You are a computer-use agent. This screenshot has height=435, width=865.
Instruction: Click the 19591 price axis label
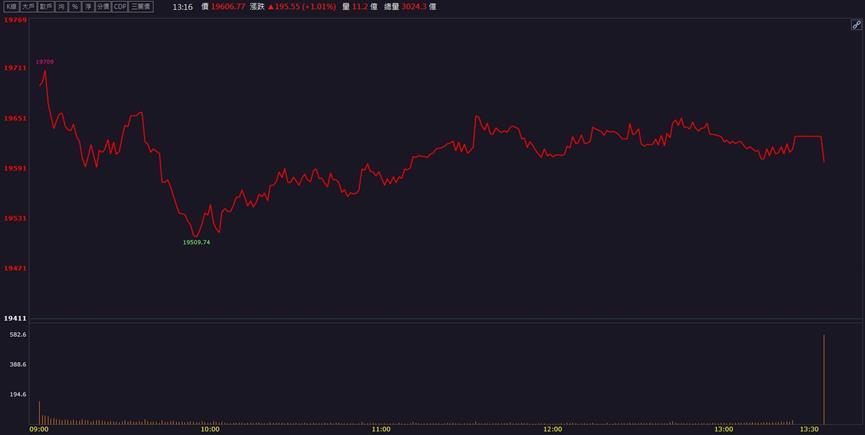(x=15, y=169)
